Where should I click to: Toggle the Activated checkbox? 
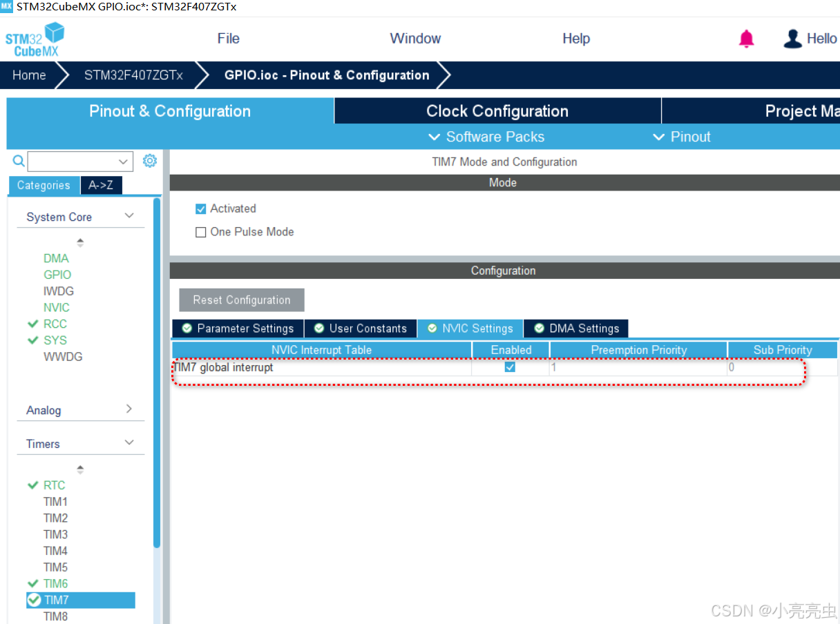(x=201, y=208)
